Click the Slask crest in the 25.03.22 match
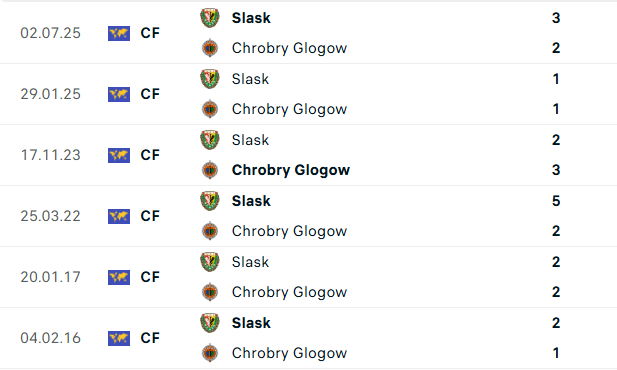This screenshot has height=370, width=617. (x=210, y=201)
